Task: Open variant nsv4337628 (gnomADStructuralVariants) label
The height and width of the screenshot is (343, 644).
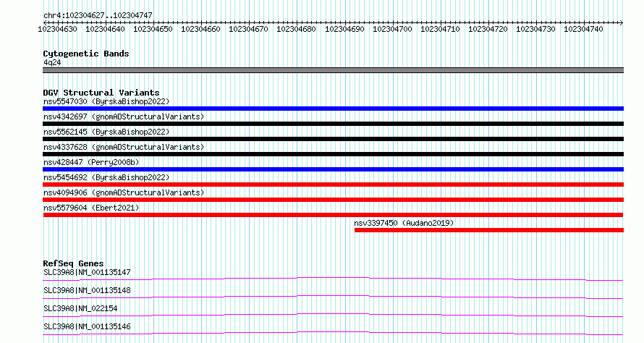Action: point(124,147)
